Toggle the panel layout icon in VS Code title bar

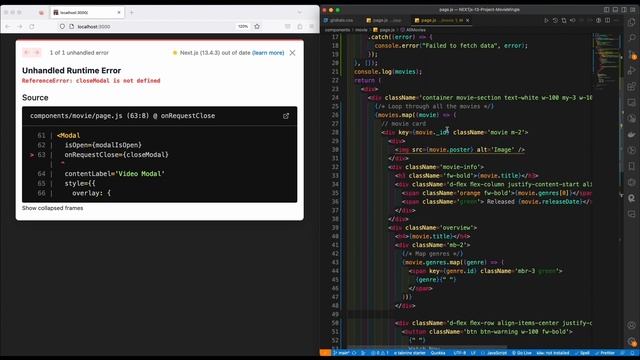click(615, 10)
